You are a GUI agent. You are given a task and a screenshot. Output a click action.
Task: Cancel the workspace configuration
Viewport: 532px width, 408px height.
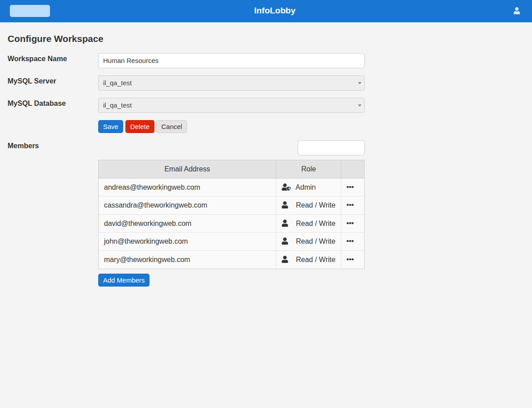tap(171, 127)
